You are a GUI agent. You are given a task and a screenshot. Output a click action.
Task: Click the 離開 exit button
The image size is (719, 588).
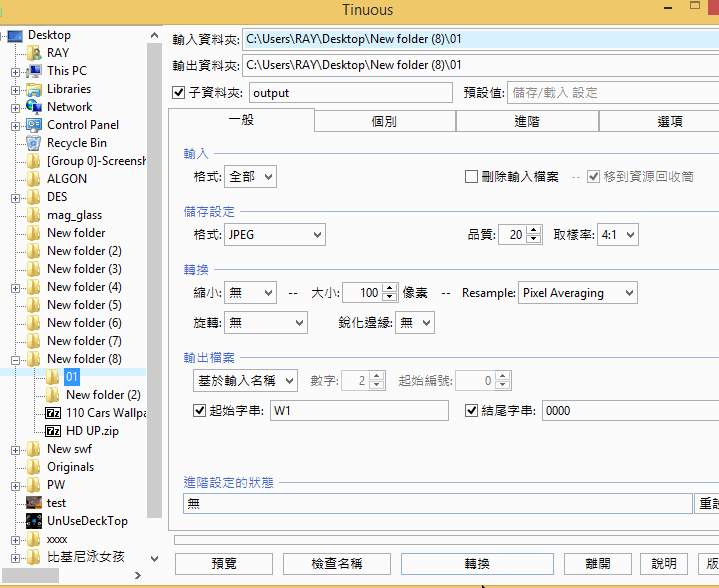pyautogui.click(x=597, y=564)
